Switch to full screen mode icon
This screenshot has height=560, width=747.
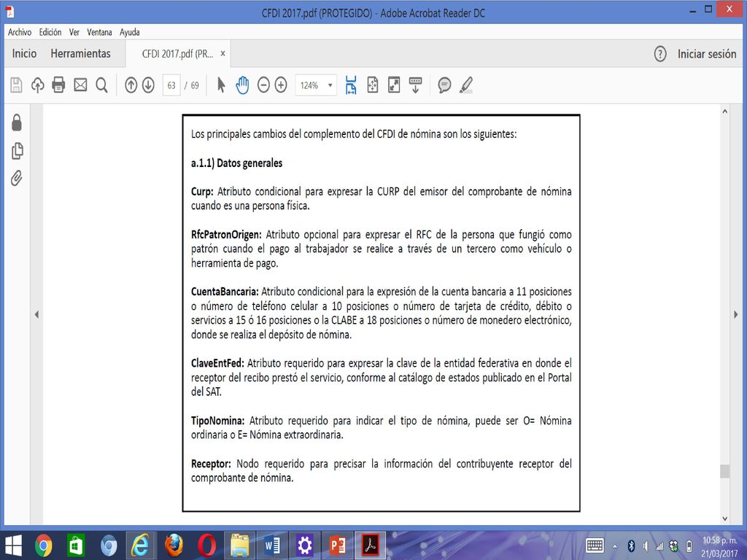394,85
